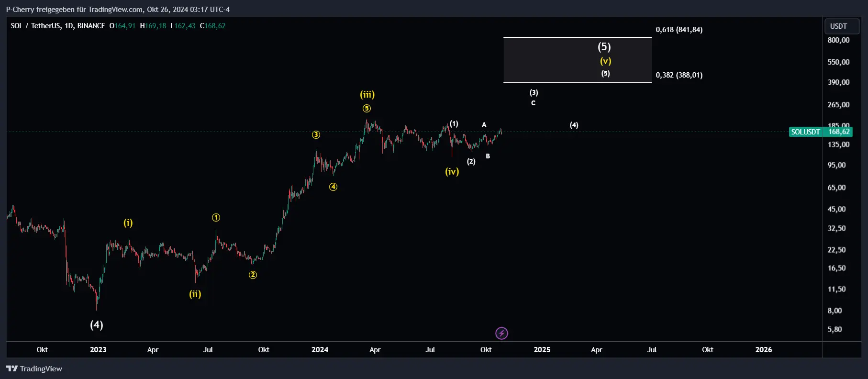Select the white projected target box
Screen dimensions: 868x379
pos(578,60)
